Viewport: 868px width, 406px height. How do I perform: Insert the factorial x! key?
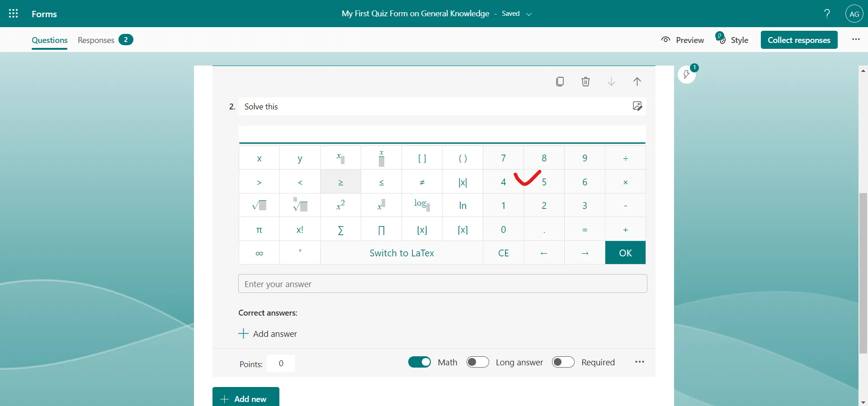[x=300, y=229]
